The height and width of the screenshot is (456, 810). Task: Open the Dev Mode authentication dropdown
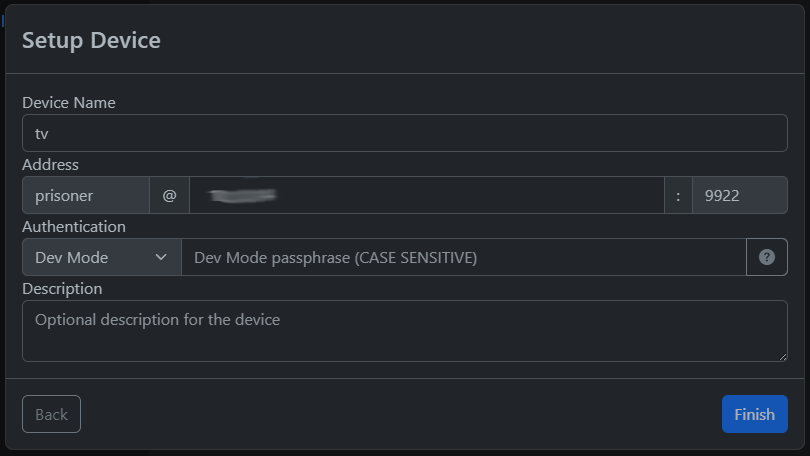pyautogui.click(x=102, y=257)
